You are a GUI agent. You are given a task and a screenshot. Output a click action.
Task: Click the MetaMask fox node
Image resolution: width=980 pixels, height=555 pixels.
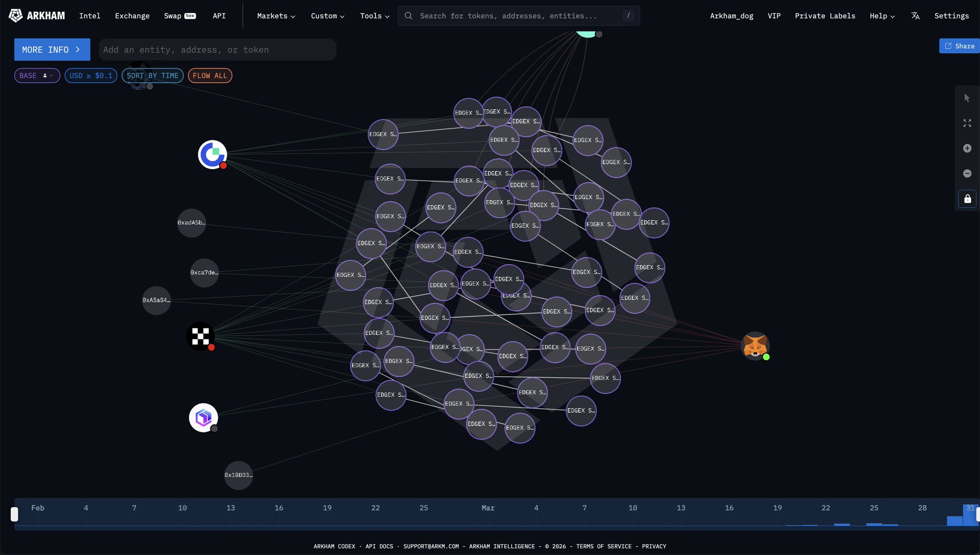(755, 346)
